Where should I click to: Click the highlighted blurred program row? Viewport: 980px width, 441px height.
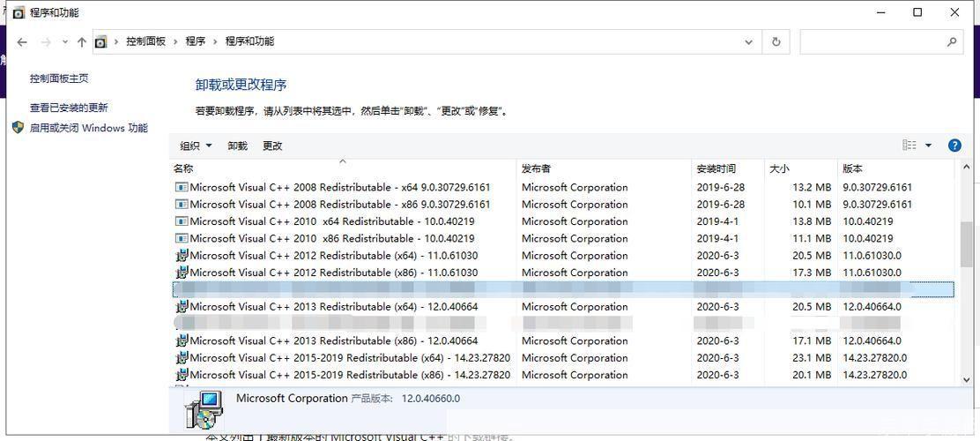tap(562, 289)
